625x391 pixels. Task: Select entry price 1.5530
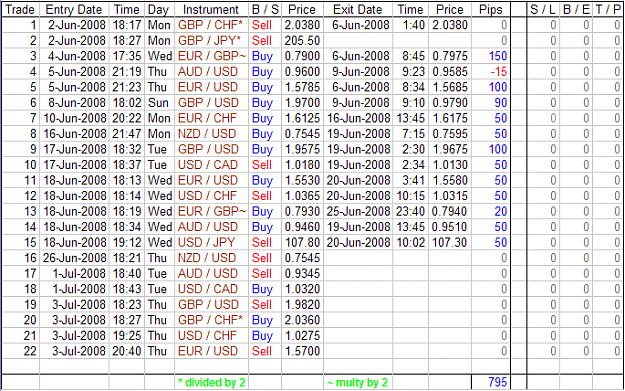coord(302,181)
